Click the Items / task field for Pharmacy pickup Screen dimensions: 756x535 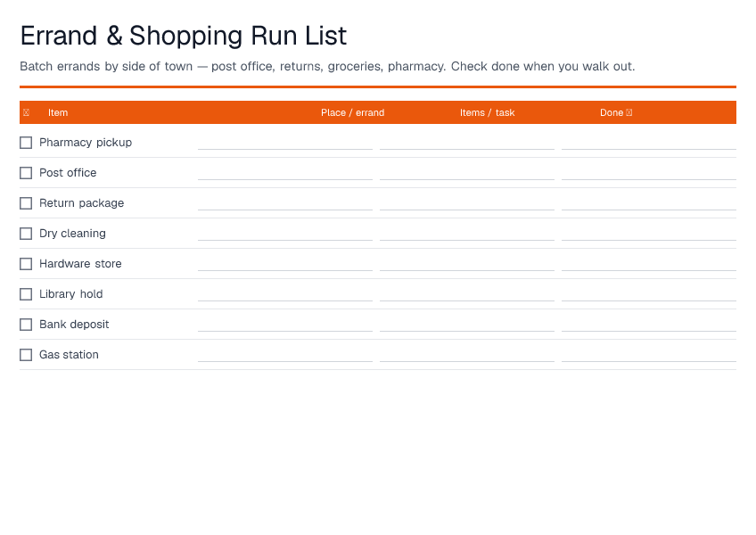coord(467,143)
